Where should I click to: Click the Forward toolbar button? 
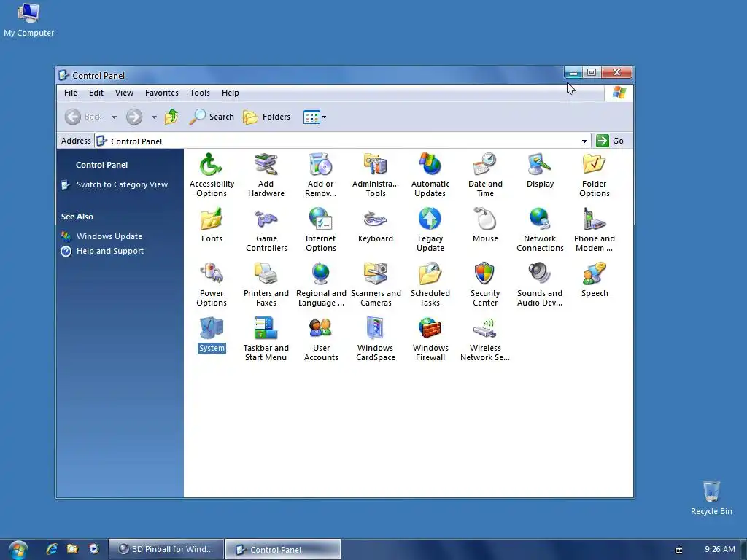tap(134, 117)
